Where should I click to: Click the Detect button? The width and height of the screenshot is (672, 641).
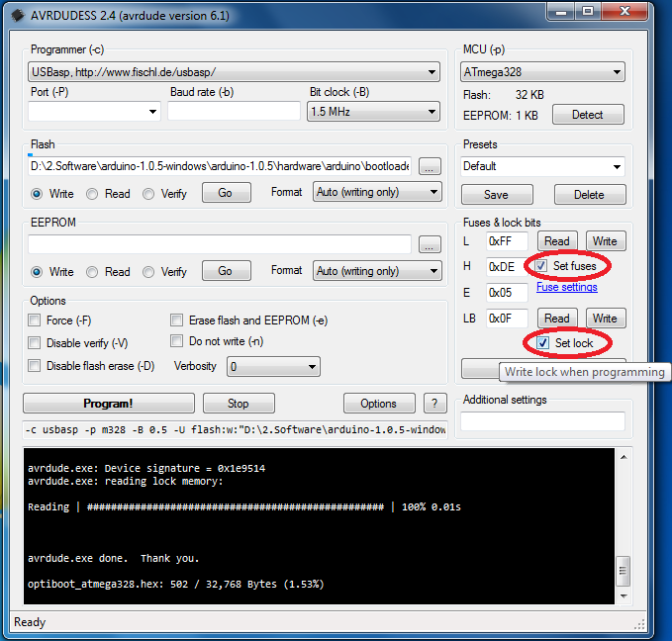click(x=588, y=115)
